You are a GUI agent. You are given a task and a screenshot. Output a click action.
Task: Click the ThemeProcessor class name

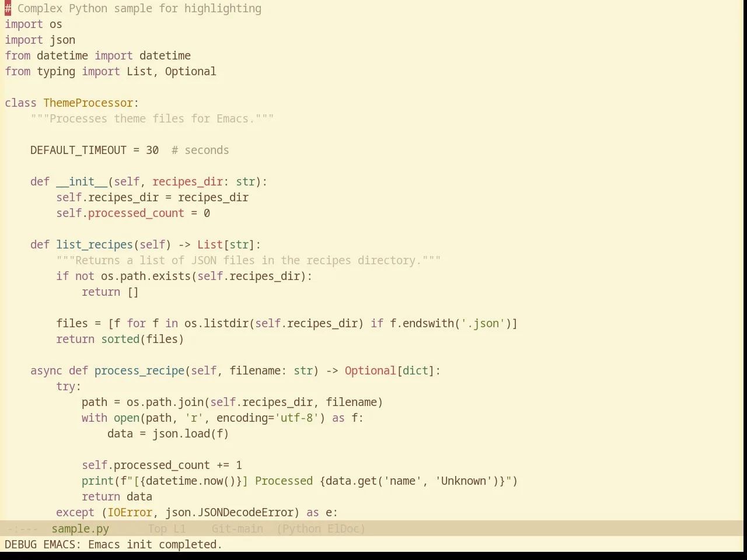click(88, 103)
